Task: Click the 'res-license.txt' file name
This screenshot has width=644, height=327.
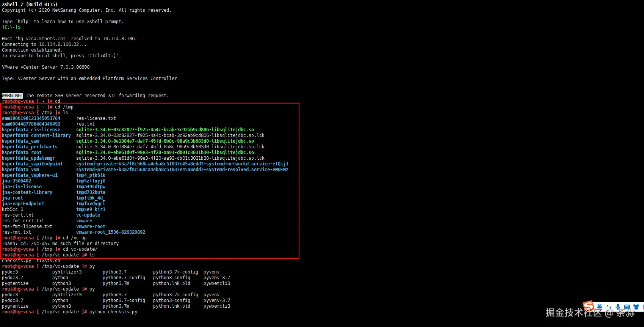Action: [96, 118]
